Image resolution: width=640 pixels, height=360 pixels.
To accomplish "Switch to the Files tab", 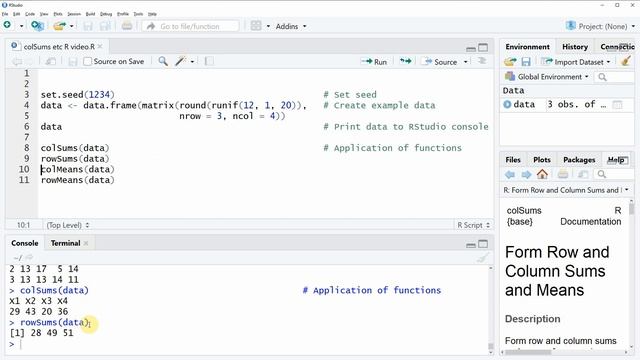I will (513, 160).
